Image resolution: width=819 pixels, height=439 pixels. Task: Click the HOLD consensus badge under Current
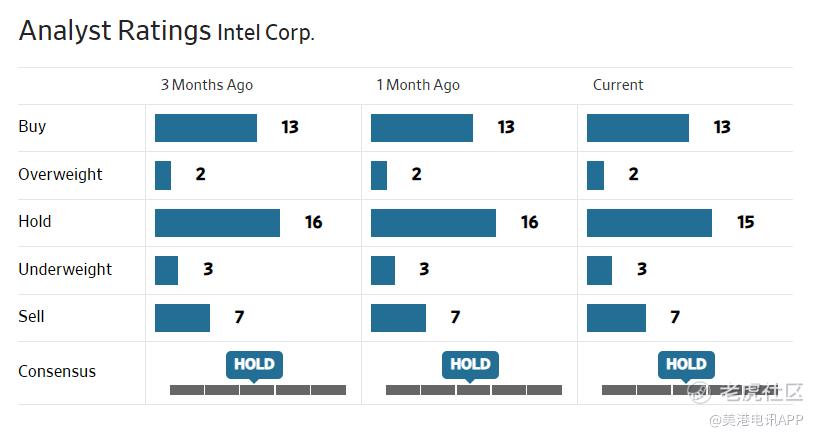click(x=686, y=364)
